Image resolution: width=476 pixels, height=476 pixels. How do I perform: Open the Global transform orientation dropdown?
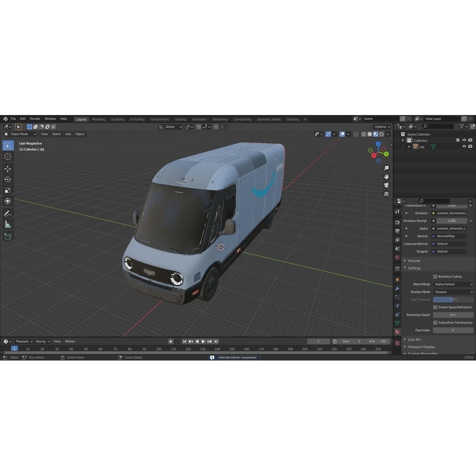(170, 127)
